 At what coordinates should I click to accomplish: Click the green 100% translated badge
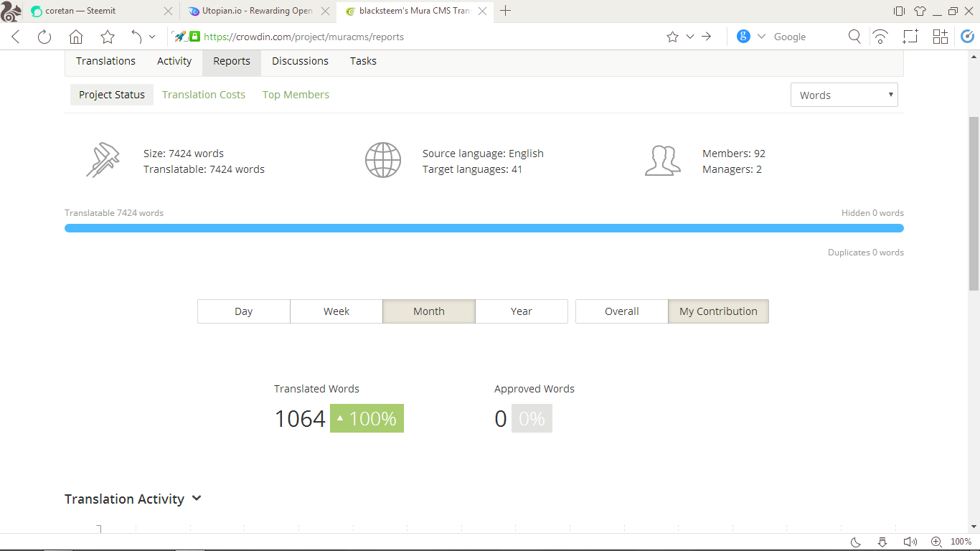pos(367,418)
